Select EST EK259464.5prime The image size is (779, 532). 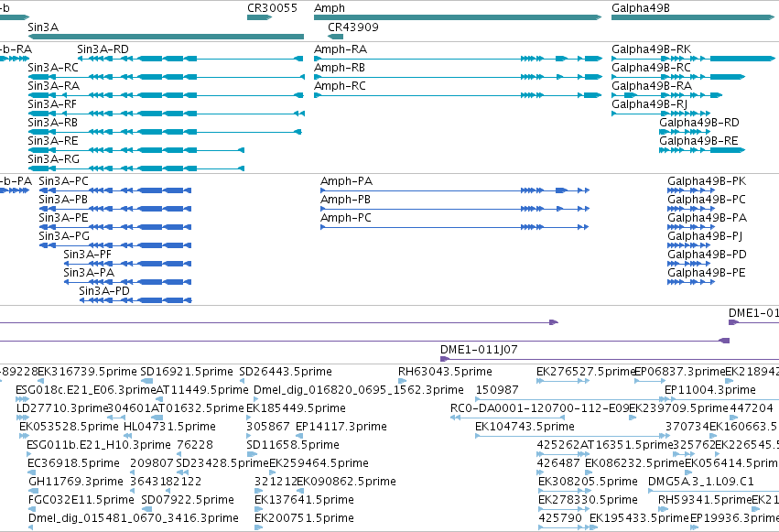click(x=274, y=472)
